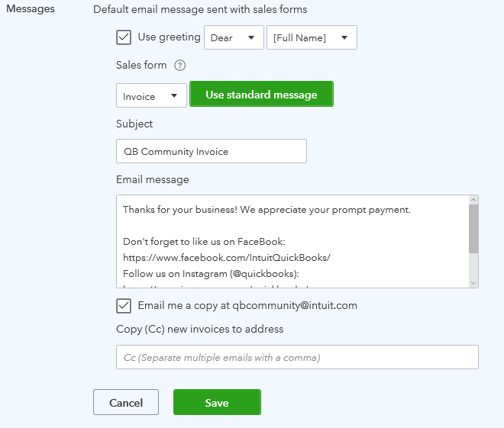Screen dimensions: 504x428
Task: Click the Use greeting label text
Action: pos(169,37)
